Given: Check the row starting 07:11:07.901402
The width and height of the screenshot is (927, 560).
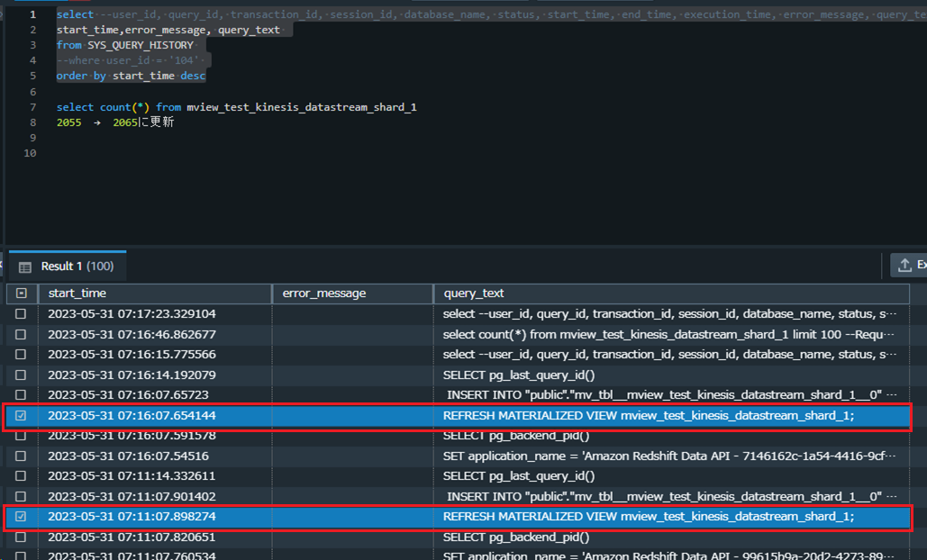Looking at the screenshot, I should 21,496.
